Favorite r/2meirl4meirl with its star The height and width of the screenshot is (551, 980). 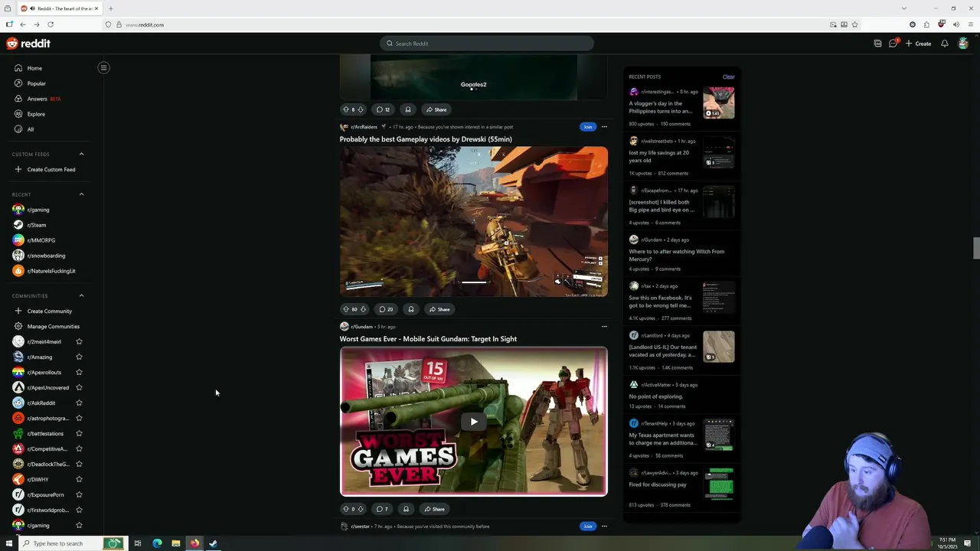[79, 342]
